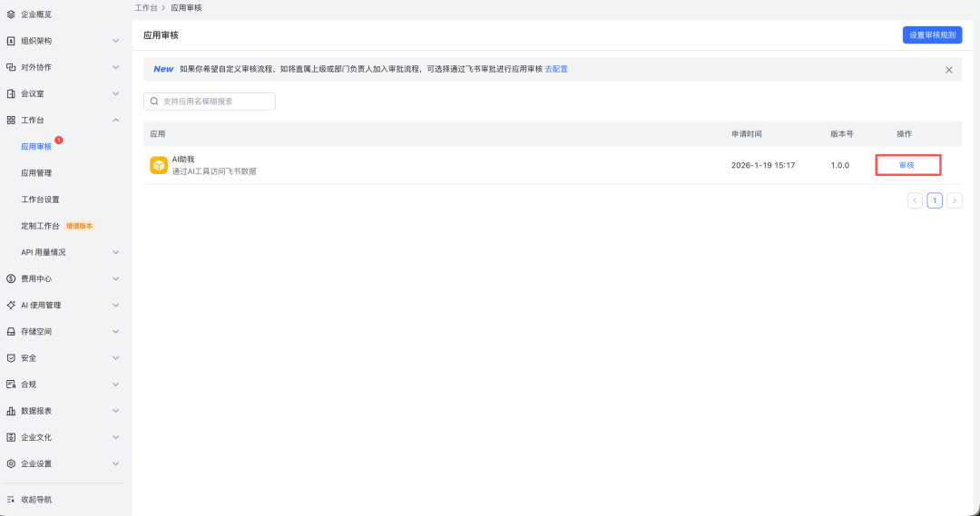Expand the 存储空间 chevron

tap(115, 332)
